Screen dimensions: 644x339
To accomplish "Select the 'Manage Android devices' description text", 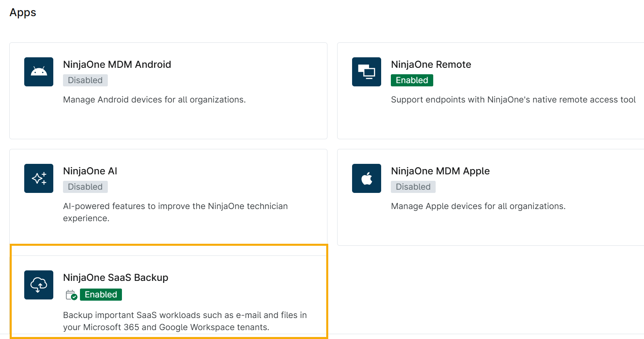I will point(154,100).
